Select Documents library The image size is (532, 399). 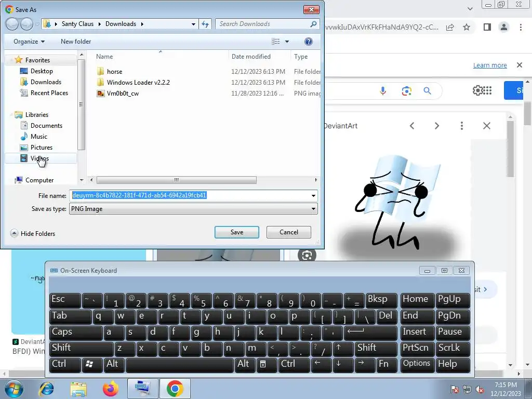(46, 126)
